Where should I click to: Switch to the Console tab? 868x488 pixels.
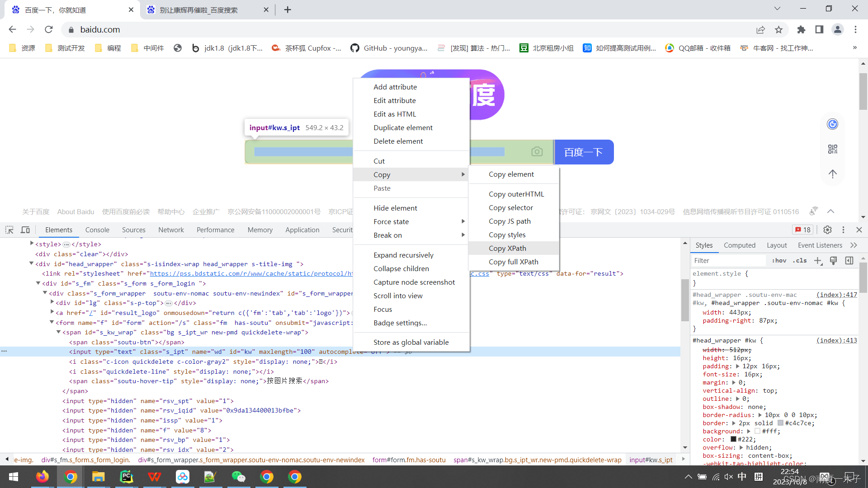[x=97, y=230]
